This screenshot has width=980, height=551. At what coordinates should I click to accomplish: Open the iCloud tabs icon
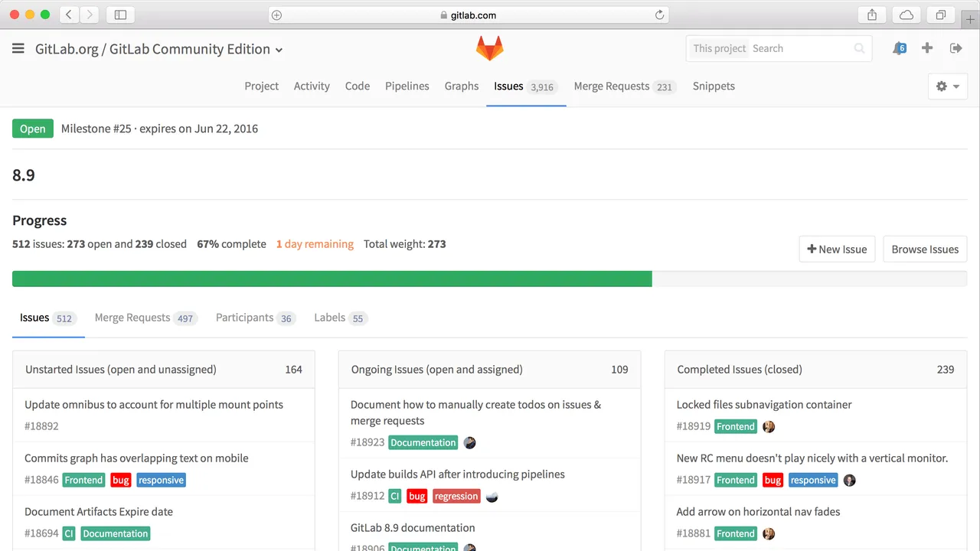click(906, 15)
